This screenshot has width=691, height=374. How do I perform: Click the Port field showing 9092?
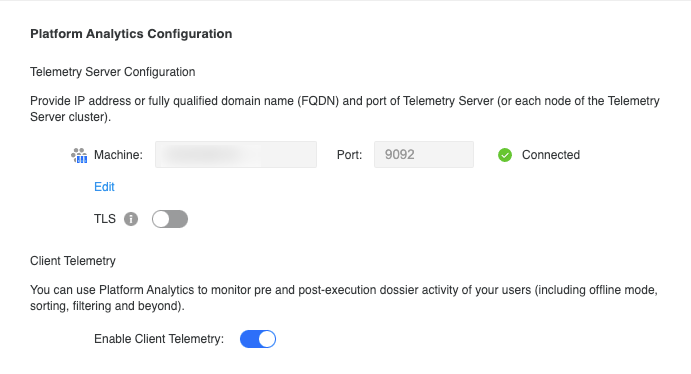pyautogui.click(x=424, y=155)
